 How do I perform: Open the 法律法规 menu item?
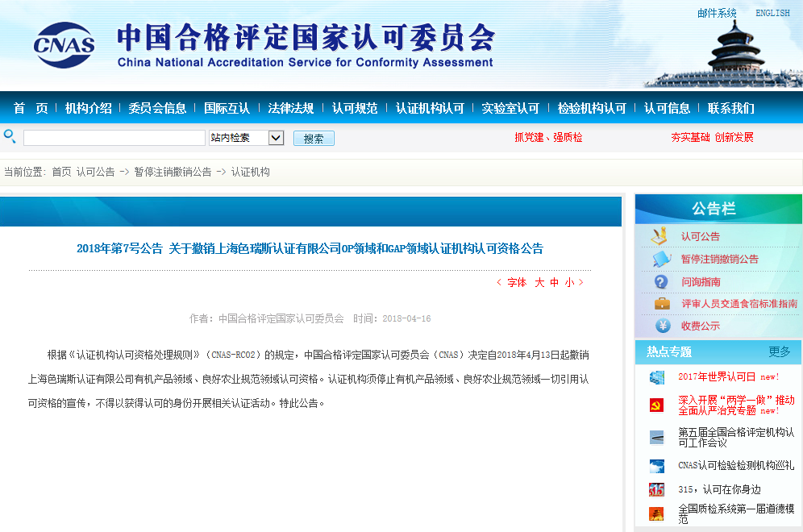point(291,108)
